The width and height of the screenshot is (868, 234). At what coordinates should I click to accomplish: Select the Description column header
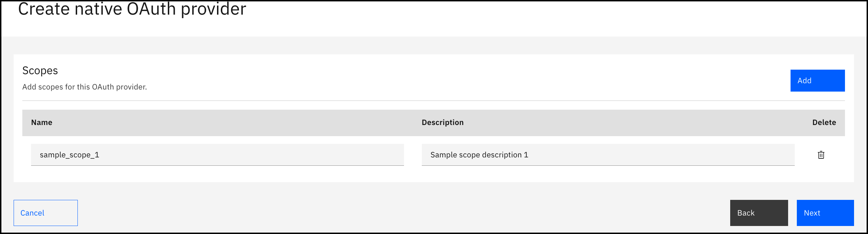pyautogui.click(x=442, y=123)
